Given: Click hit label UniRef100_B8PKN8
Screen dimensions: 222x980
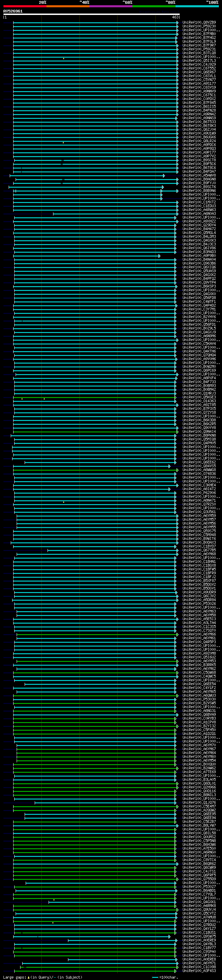Looking at the screenshot, I should coord(199,435).
